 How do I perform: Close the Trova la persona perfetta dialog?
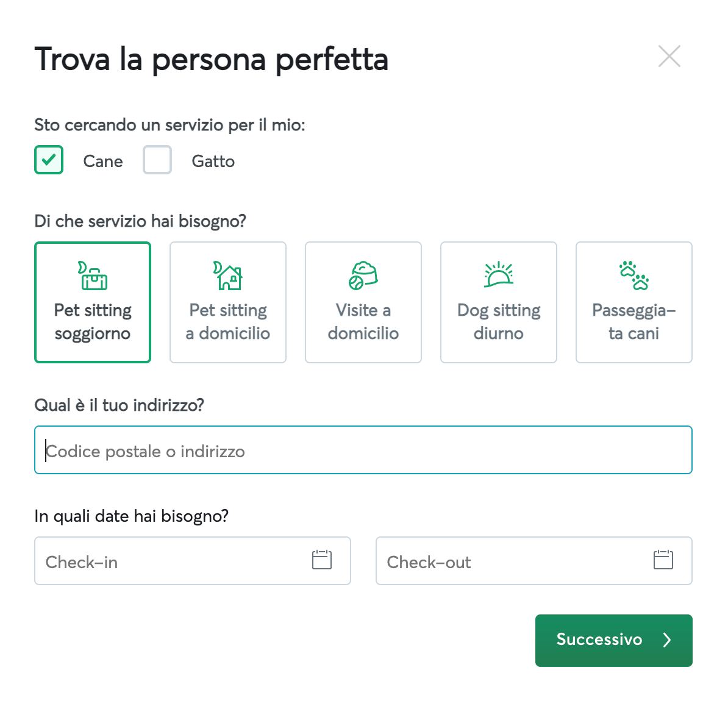pos(669,56)
